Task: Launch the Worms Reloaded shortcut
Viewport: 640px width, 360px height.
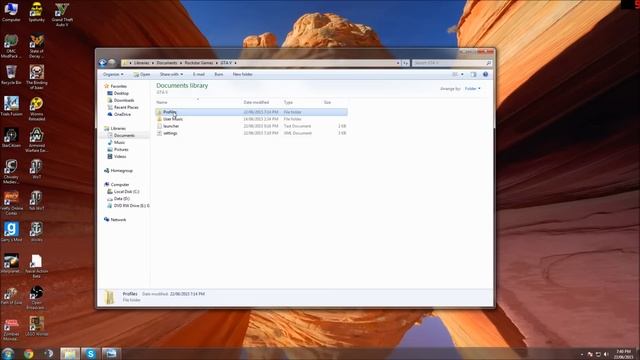Action: pos(36,109)
